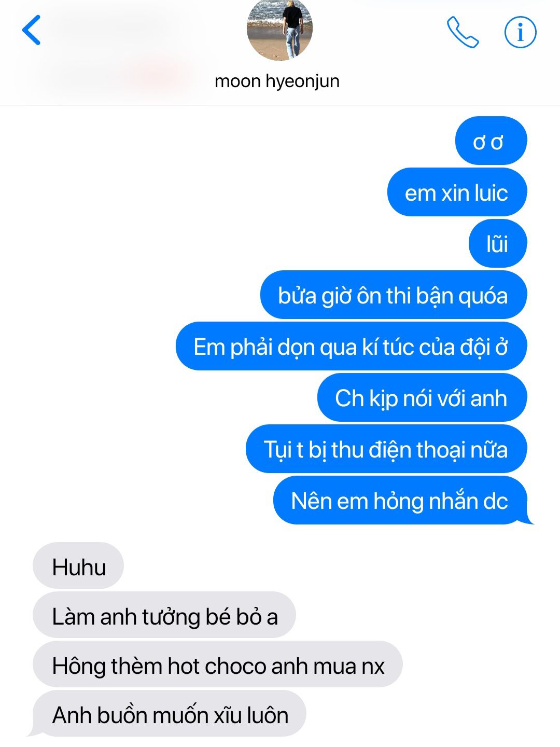Select 'bửa giờ ôn thi bận quóa' message
Image resolution: width=560 pixels, height=747 pixels.
coord(394,295)
